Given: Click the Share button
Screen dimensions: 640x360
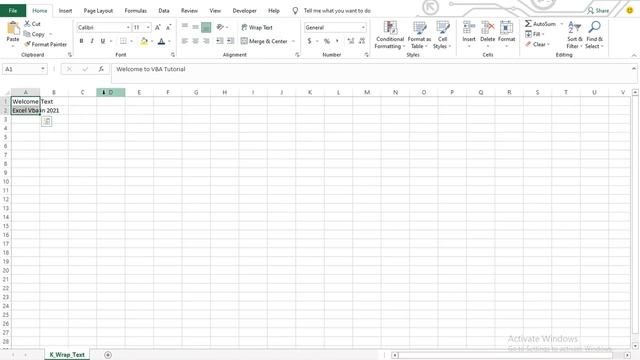Looking at the screenshot, I should pyautogui.click(x=598, y=11).
